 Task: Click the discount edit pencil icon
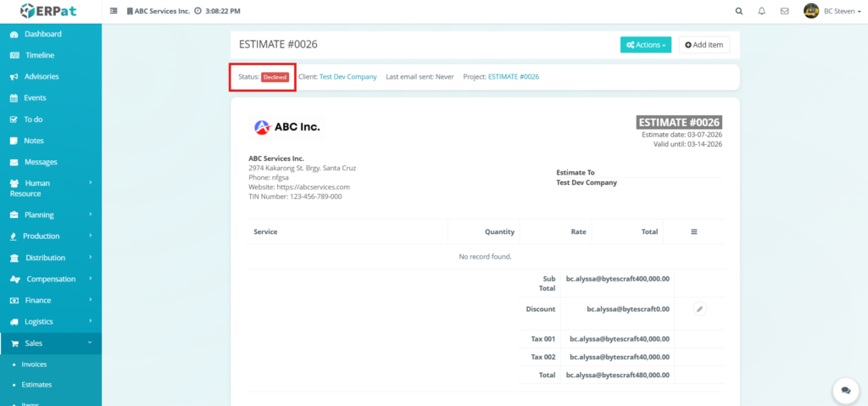[x=699, y=309]
